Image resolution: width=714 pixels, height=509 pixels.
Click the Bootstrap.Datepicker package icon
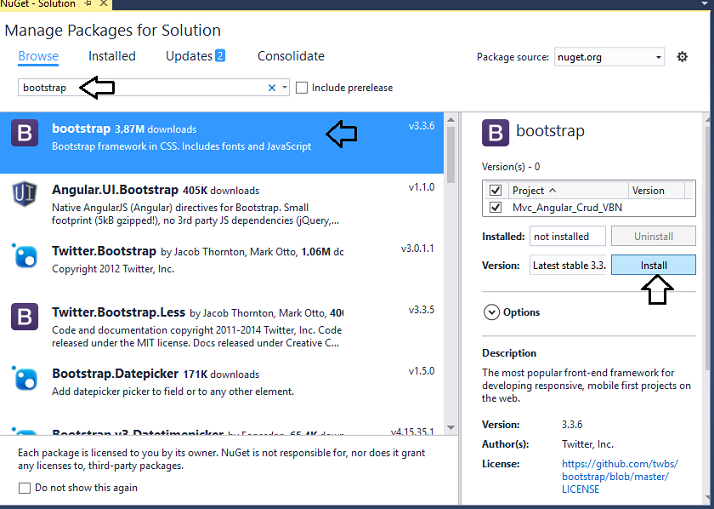25,378
